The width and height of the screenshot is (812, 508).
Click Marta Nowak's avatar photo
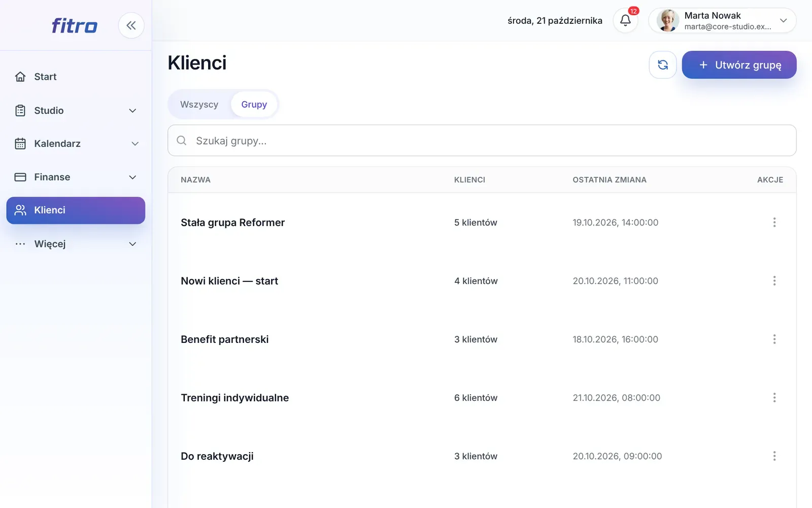[668, 20]
